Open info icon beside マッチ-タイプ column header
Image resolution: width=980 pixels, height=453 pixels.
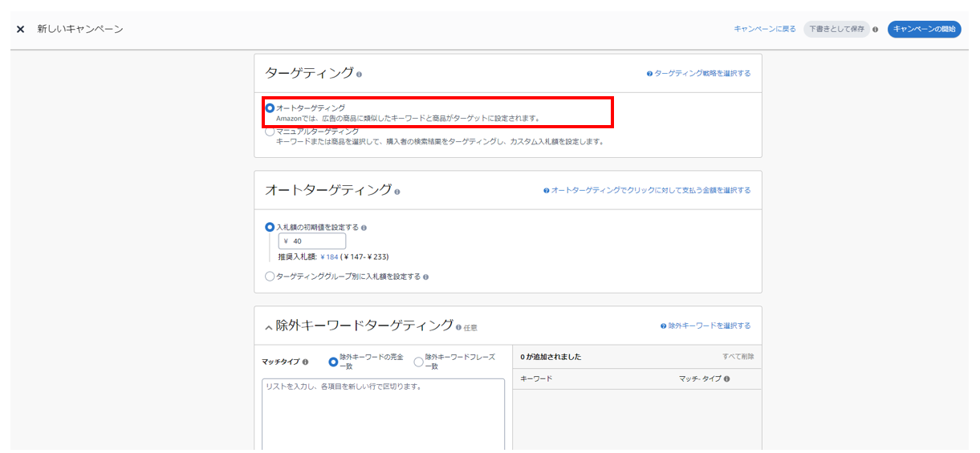click(x=726, y=378)
